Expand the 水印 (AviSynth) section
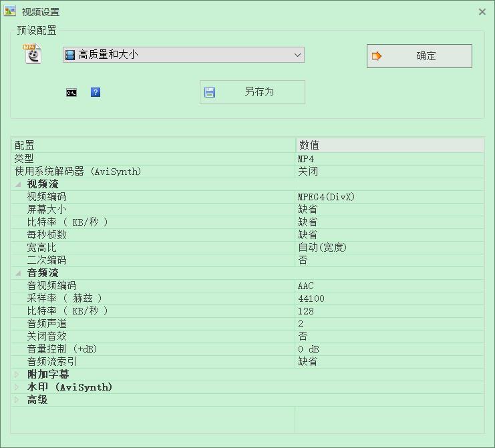This screenshot has width=495, height=448. click(x=17, y=387)
